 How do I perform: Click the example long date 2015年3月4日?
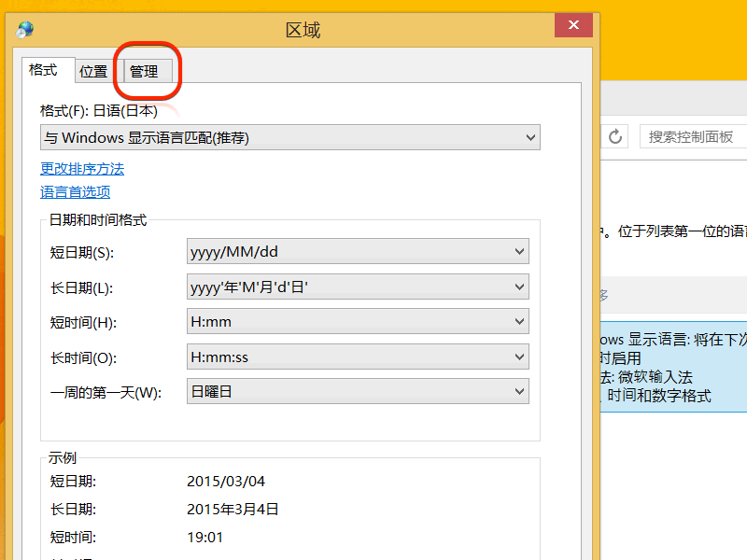pos(233,510)
